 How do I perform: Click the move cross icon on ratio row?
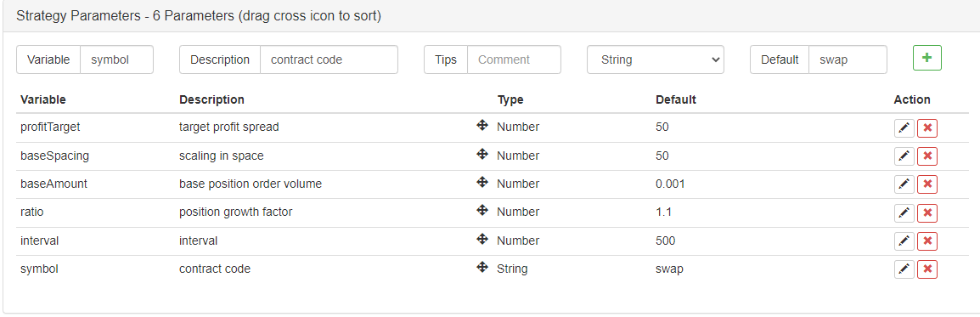(x=482, y=211)
